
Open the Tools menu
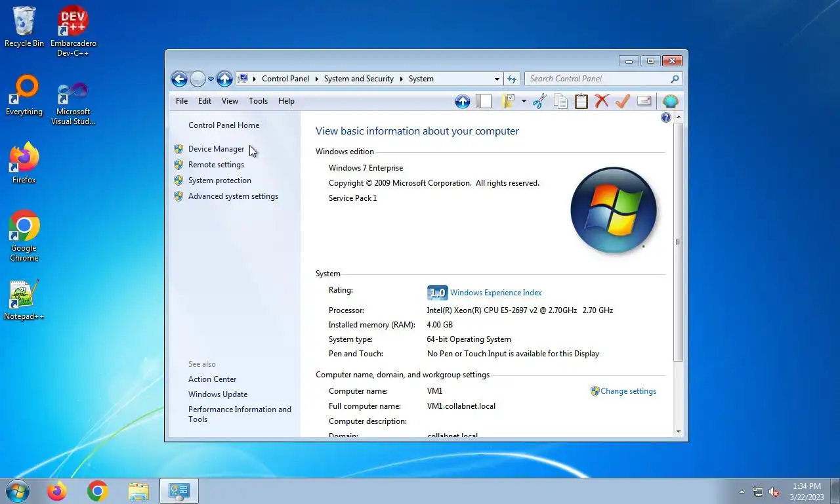(258, 101)
